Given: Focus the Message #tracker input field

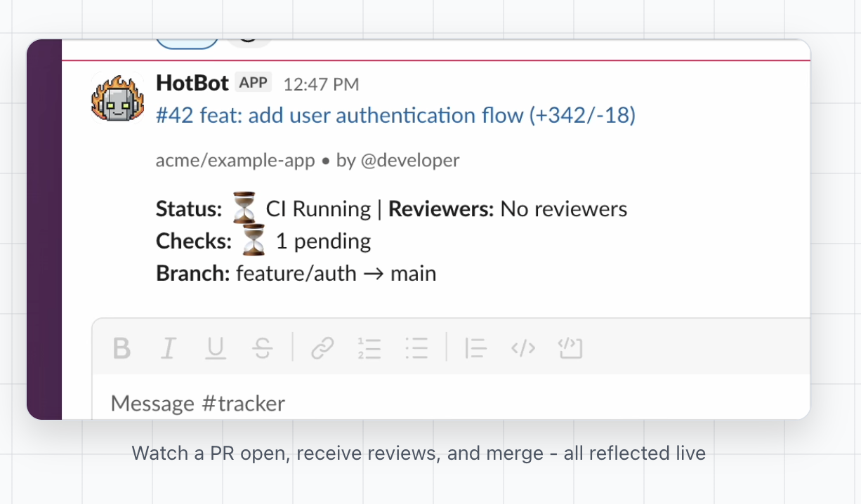Looking at the screenshot, I should (x=451, y=403).
